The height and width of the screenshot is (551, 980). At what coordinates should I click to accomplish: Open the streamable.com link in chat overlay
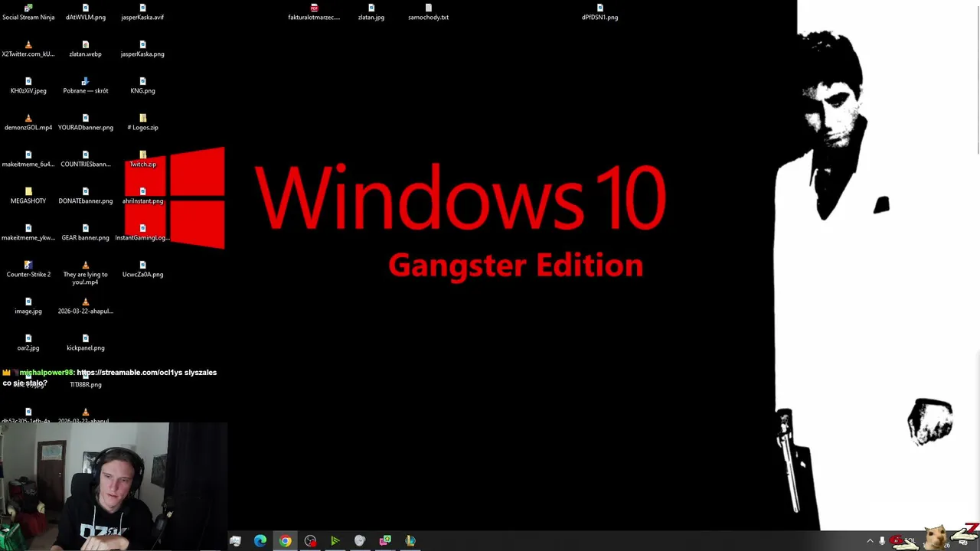click(129, 373)
